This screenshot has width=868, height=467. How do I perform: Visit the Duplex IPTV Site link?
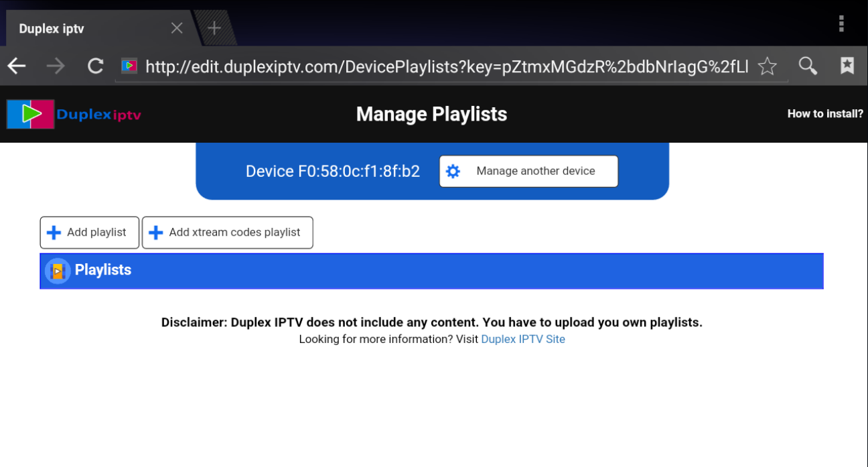point(523,339)
